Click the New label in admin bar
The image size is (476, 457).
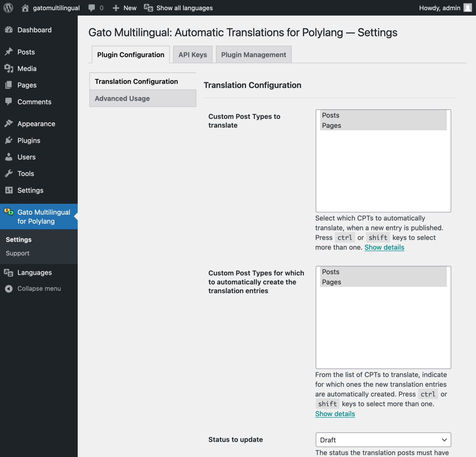[x=130, y=8]
